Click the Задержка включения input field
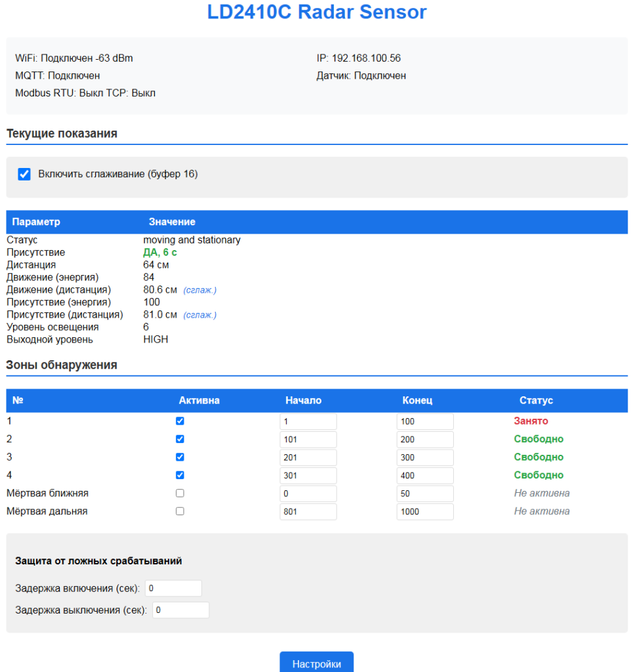Viewport: 631px width, 672px height. [173, 589]
